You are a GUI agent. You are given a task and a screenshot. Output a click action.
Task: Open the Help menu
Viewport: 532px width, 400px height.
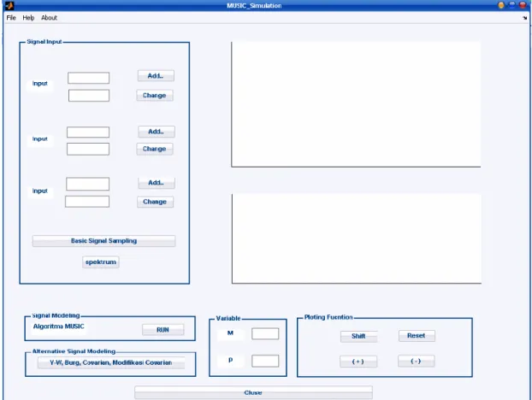[28, 18]
